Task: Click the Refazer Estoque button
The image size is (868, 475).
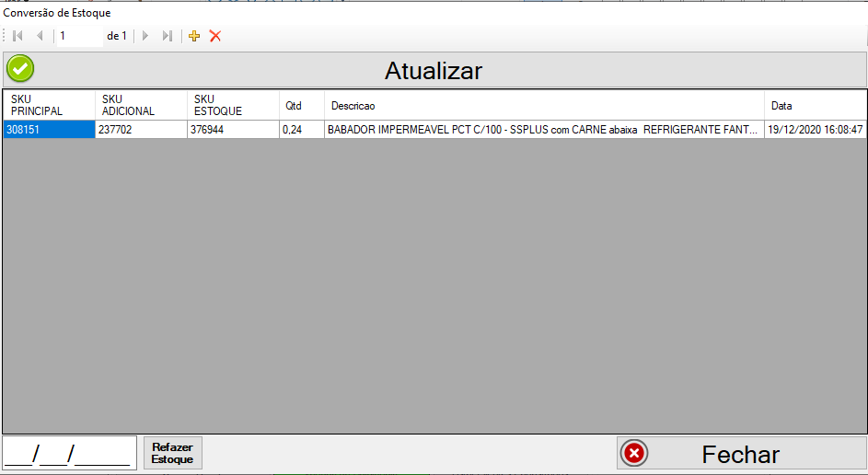Action: coord(173,453)
